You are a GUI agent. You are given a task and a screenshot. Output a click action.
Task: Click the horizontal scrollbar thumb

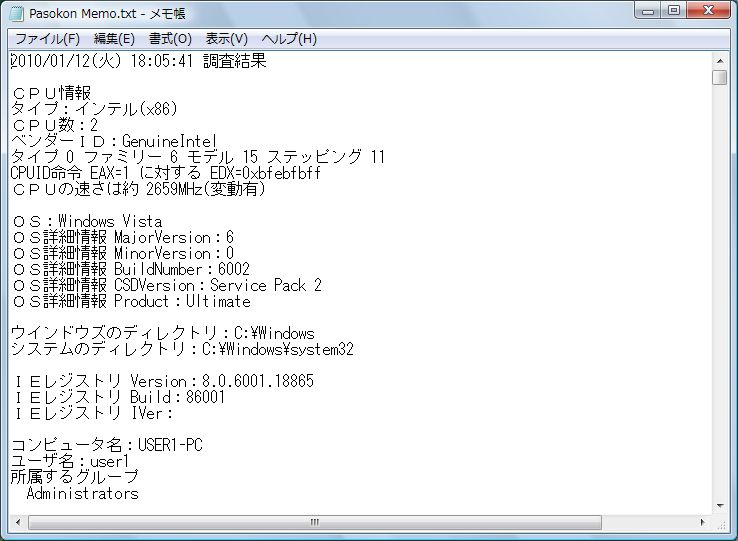[x=314, y=522]
